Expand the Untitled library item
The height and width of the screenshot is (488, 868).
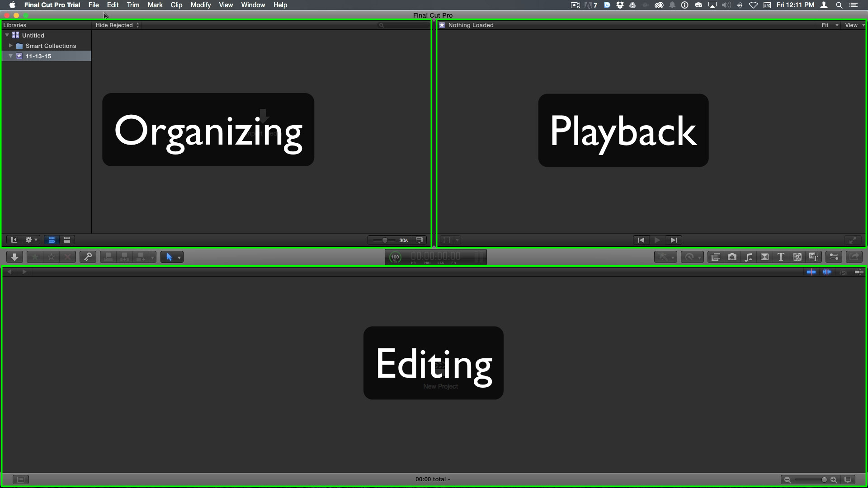(x=7, y=34)
